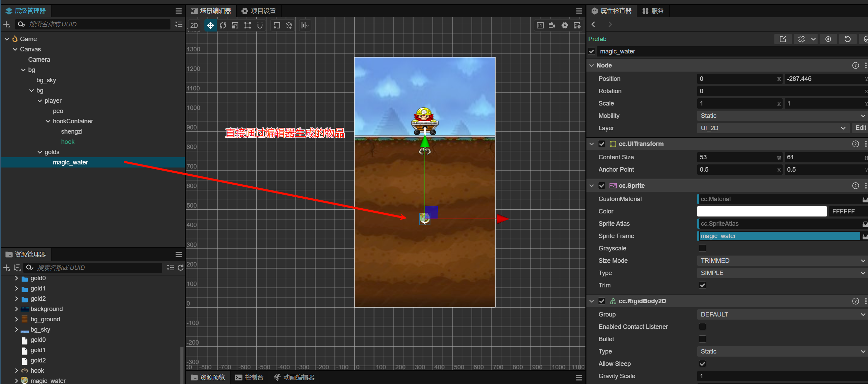Image resolution: width=868 pixels, height=384 pixels.
Task: Toggle the Grayscale checkbox
Action: pyautogui.click(x=702, y=248)
